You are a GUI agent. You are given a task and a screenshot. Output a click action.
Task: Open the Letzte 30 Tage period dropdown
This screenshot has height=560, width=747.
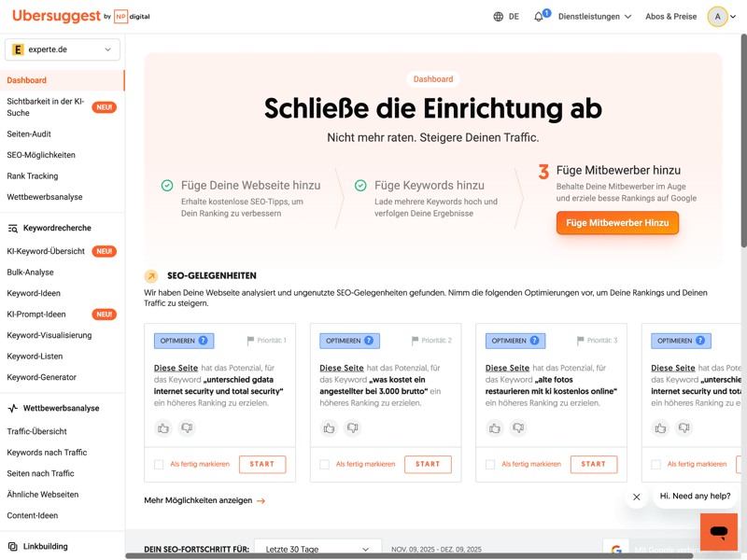point(317,549)
